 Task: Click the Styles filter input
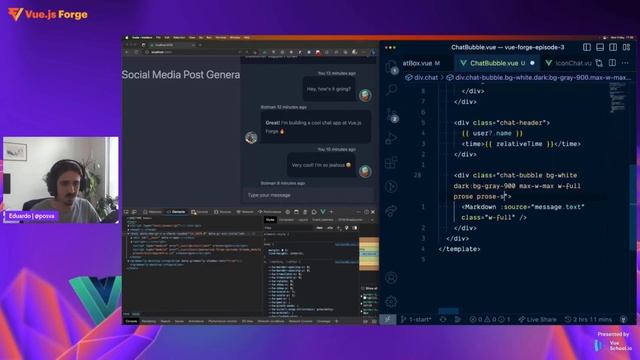click(x=289, y=228)
